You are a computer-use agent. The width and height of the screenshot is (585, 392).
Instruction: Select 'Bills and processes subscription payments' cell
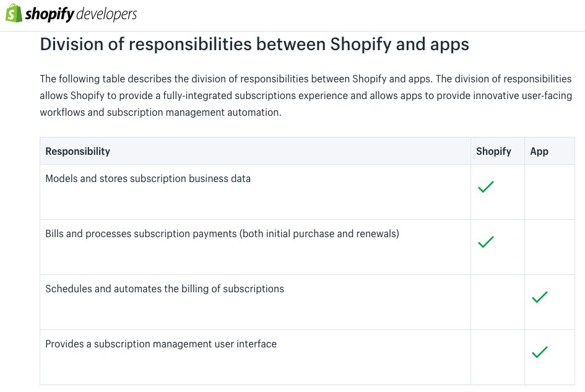255,247
